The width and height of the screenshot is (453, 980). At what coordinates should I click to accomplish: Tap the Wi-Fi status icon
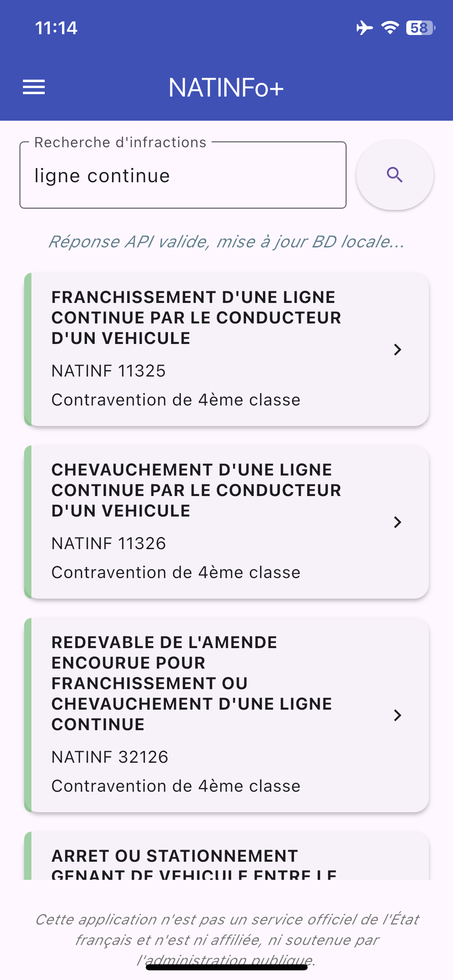390,28
